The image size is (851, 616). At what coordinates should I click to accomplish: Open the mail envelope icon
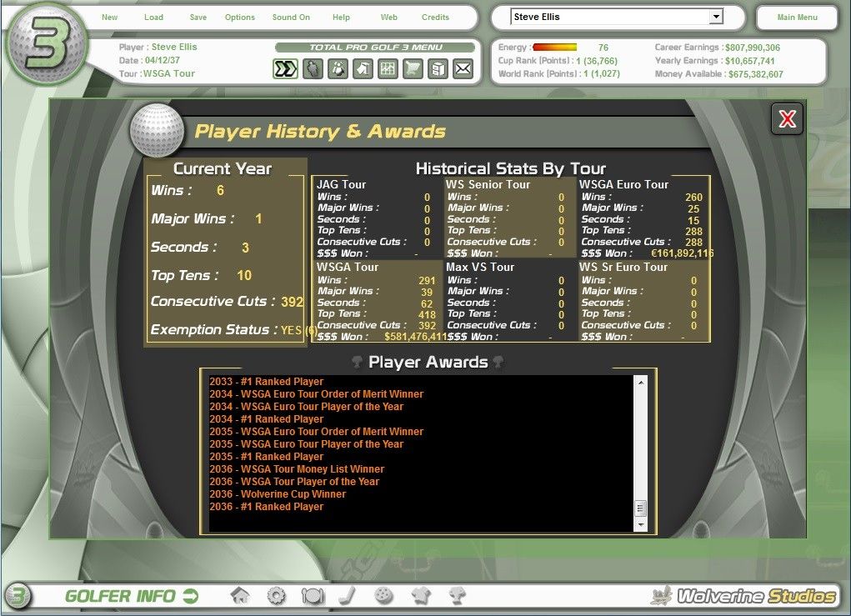463,69
